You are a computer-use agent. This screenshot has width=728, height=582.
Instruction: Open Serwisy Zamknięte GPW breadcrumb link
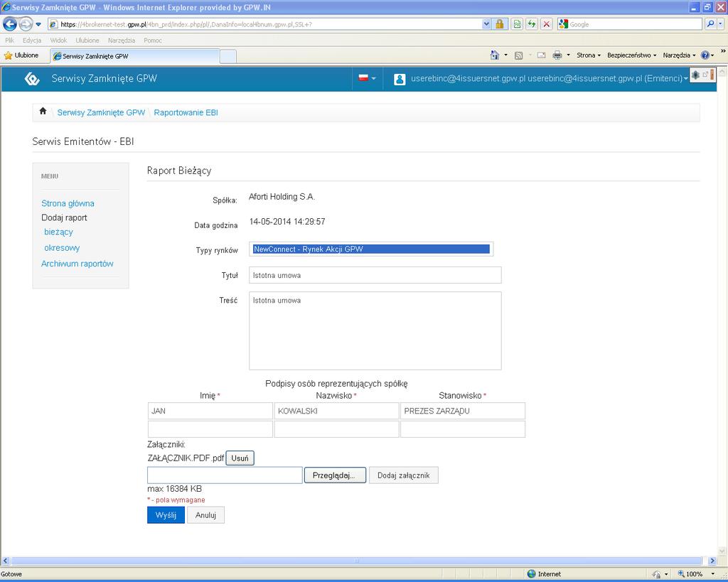[x=101, y=112]
